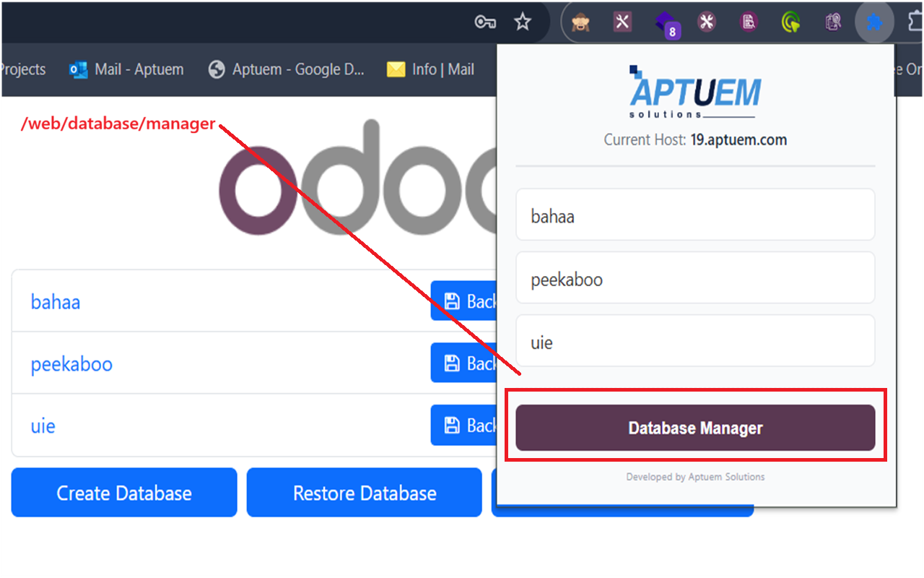Click Backup button in the peekaboo row
Viewport: 924px width, 578px height.
point(463,363)
